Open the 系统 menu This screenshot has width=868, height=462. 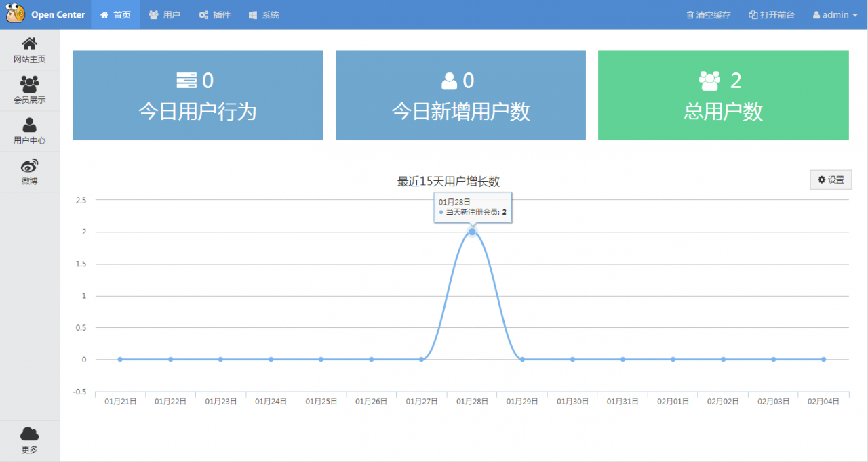click(264, 14)
